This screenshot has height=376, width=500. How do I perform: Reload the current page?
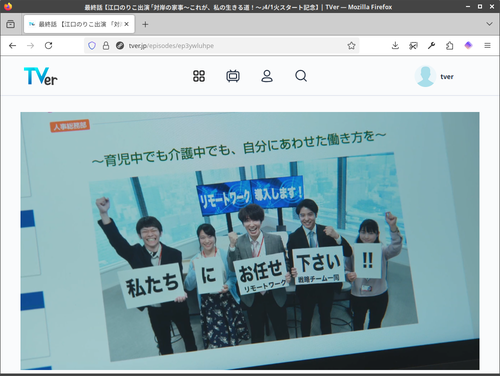(49, 46)
